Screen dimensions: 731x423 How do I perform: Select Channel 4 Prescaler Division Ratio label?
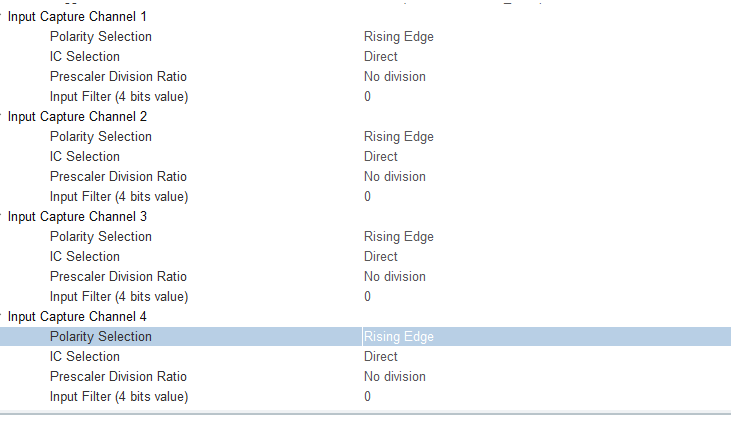point(118,377)
